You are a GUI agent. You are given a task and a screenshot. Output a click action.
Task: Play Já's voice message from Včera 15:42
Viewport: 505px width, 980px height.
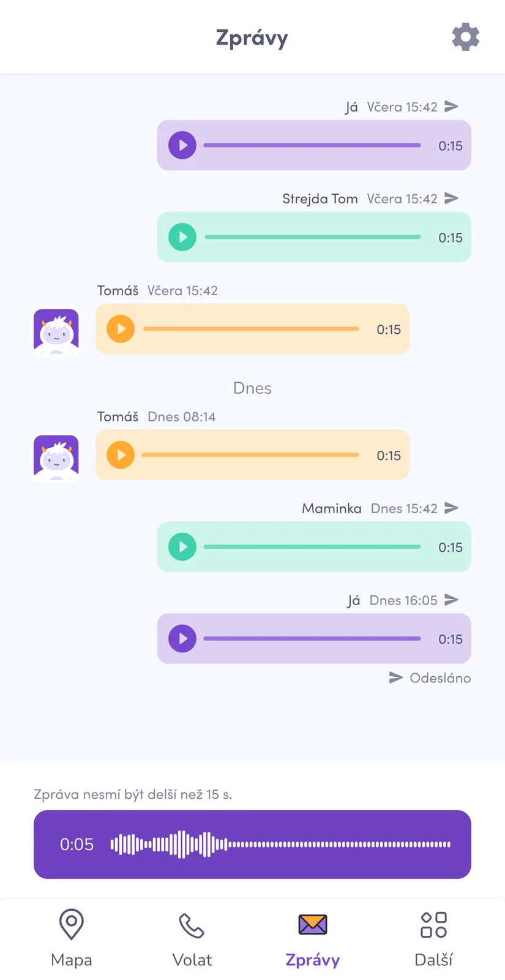coord(182,145)
